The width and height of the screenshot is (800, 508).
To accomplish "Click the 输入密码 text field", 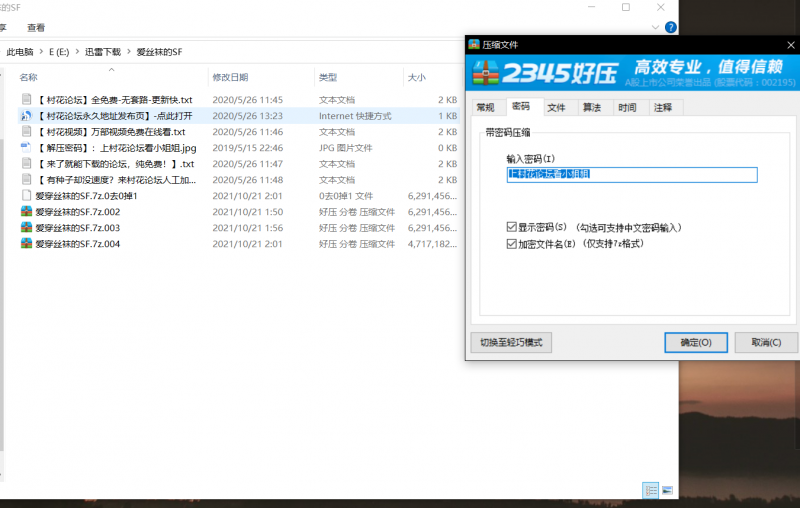I will tap(631, 174).
